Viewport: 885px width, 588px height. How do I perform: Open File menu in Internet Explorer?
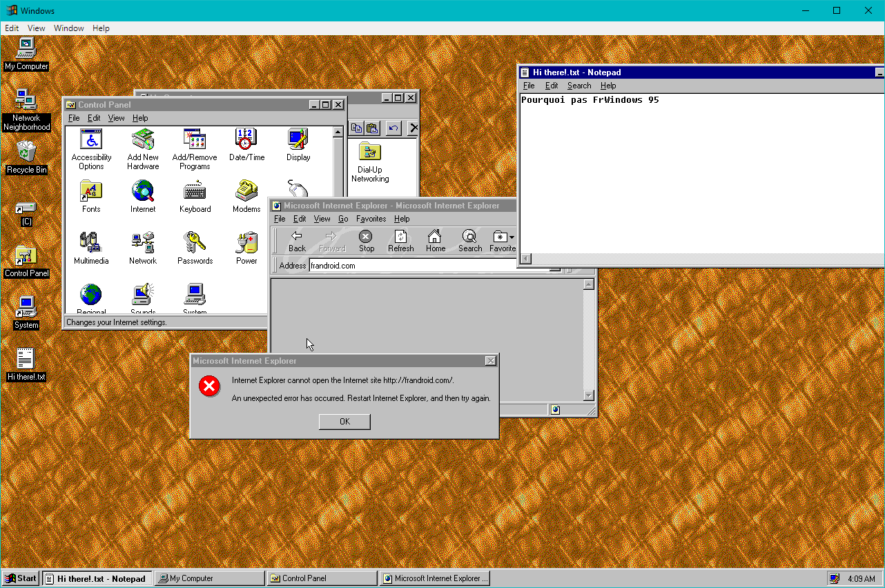280,219
